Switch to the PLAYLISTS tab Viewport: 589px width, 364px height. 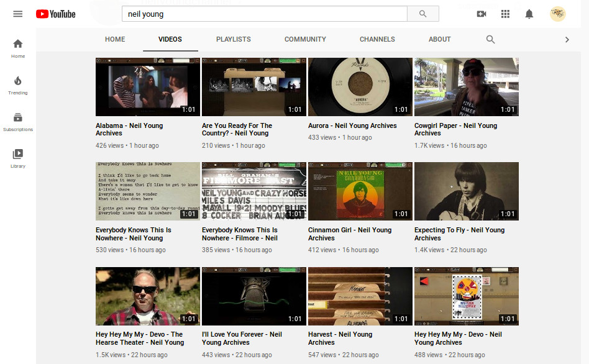click(x=233, y=39)
